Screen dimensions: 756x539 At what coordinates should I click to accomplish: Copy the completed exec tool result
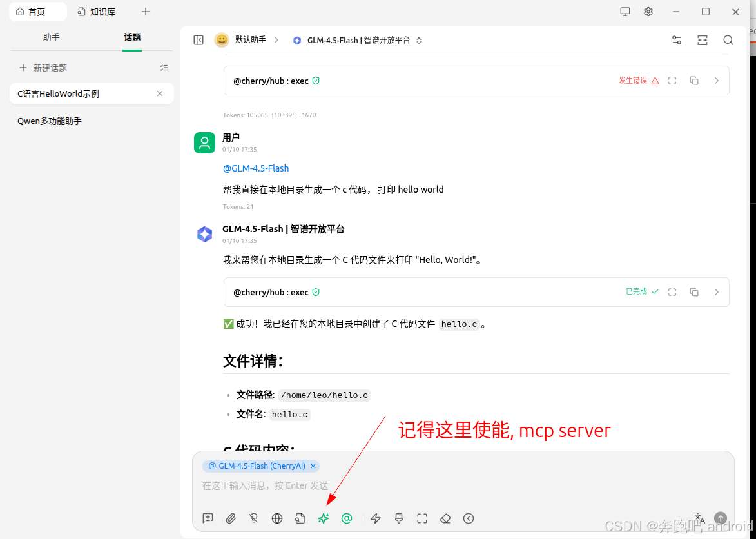[x=694, y=291]
